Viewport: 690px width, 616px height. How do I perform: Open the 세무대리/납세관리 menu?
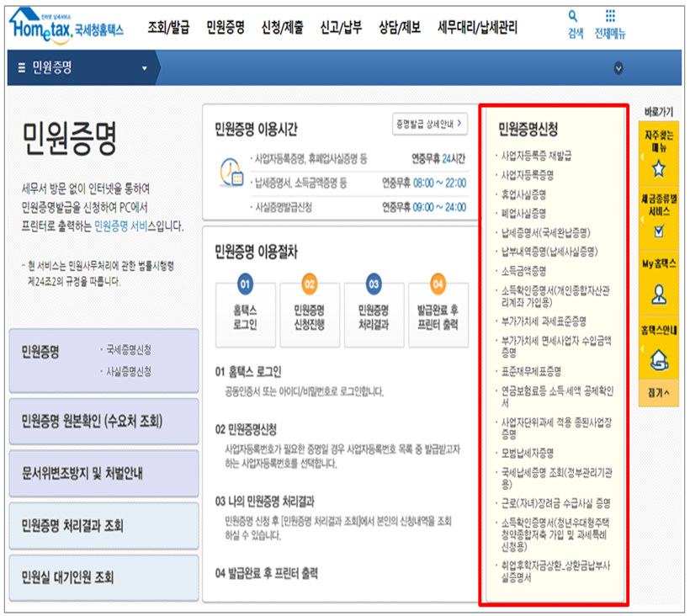477,27
